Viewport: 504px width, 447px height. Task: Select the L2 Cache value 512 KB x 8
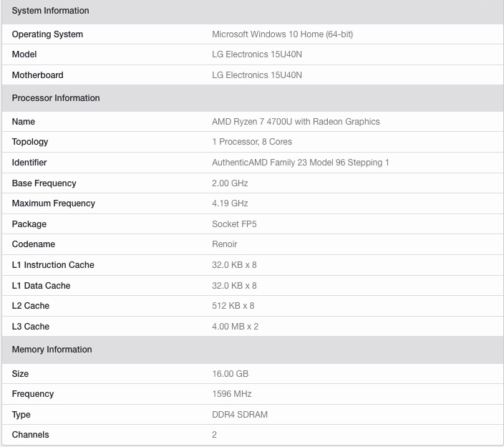coord(233,306)
